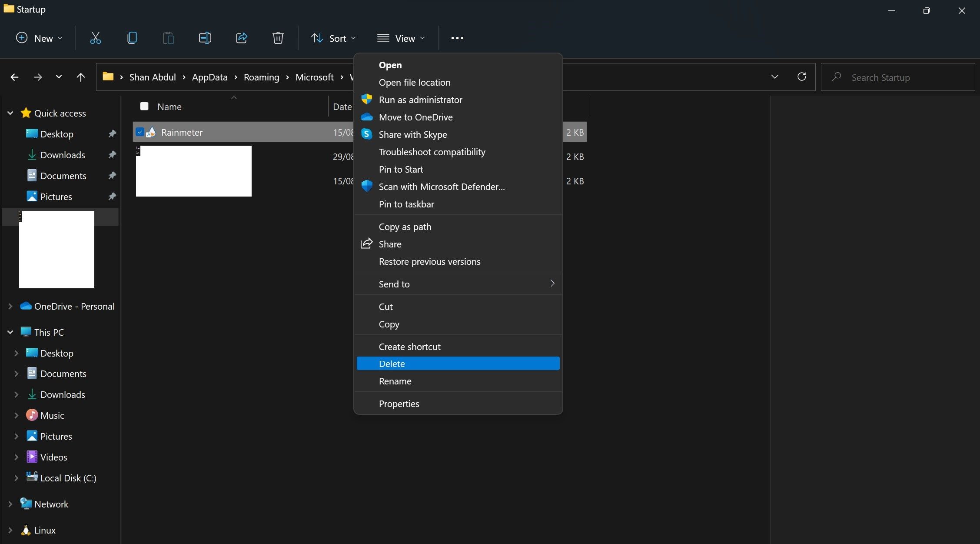Click the Rainmeter shortcut icon
The image size is (980, 544).
(151, 132)
